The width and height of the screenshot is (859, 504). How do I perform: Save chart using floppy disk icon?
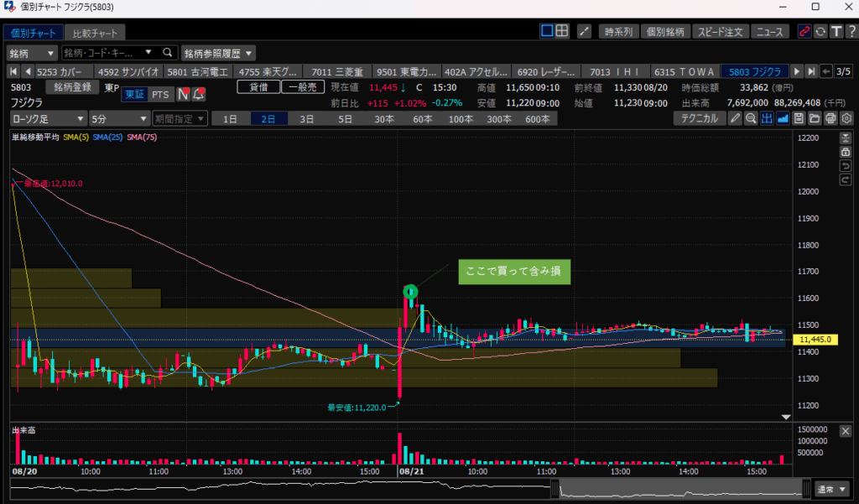pyautogui.click(x=799, y=118)
